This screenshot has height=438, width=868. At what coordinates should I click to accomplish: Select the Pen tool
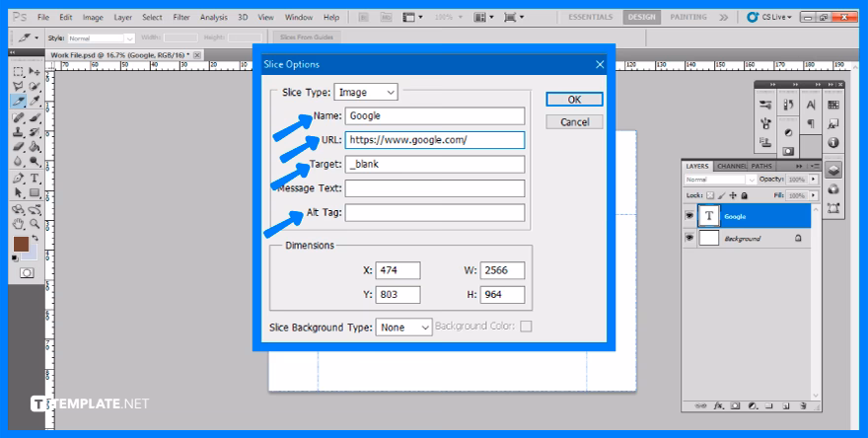(x=19, y=179)
